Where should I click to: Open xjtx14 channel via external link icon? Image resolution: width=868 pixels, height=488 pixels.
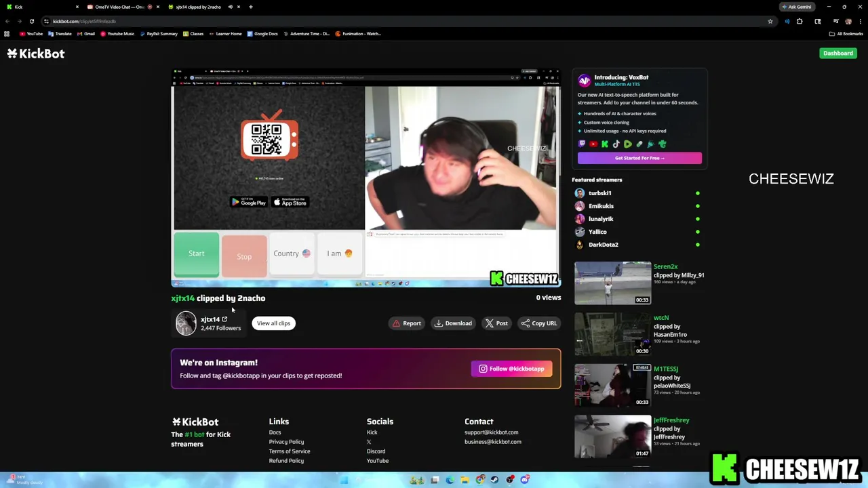click(x=224, y=319)
